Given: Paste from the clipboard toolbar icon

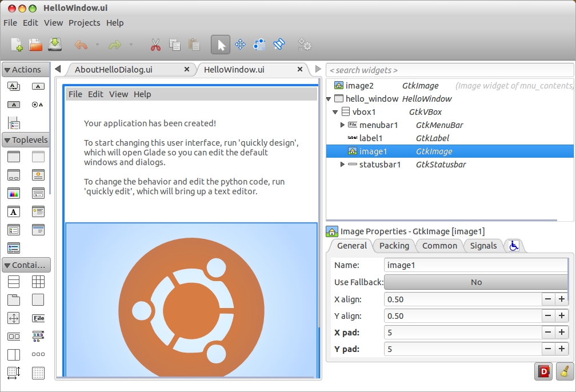Looking at the screenshot, I should (x=194, y=45).
